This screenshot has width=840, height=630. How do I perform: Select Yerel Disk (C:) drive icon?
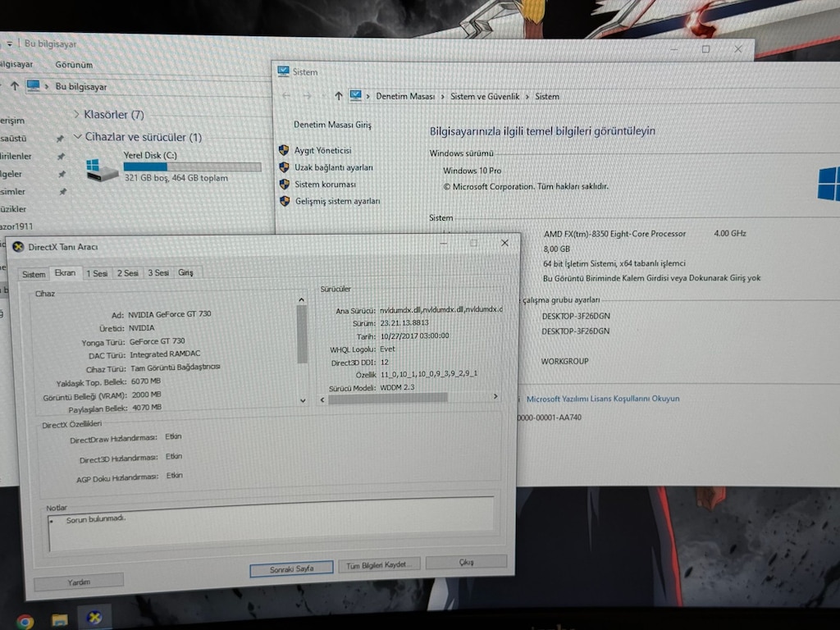click(102, 170)
